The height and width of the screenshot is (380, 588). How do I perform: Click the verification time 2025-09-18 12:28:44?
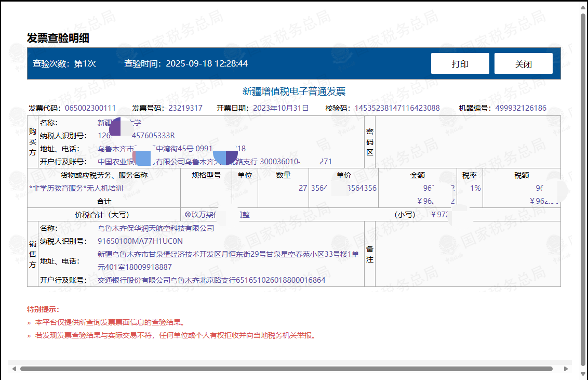pos(207,63)
